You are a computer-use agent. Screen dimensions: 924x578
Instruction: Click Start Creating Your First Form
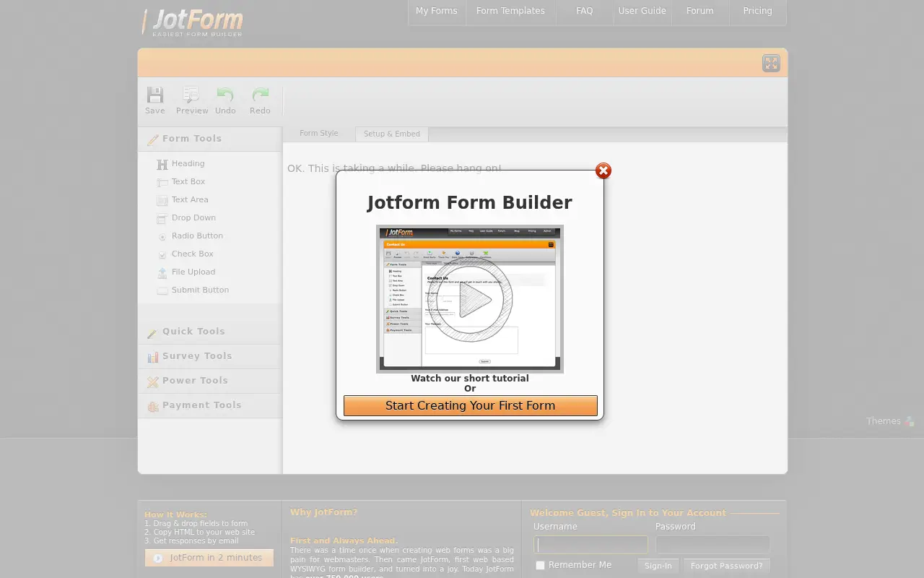coord(471,405)
